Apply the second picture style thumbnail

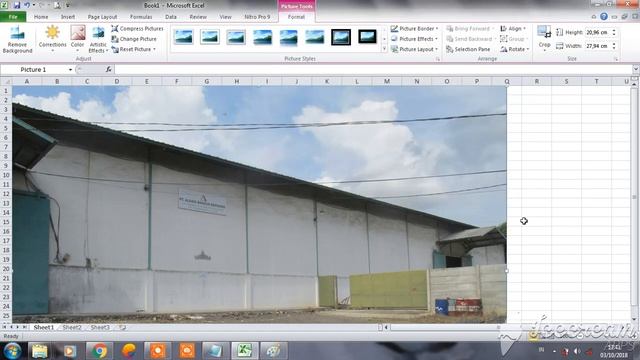210,37
